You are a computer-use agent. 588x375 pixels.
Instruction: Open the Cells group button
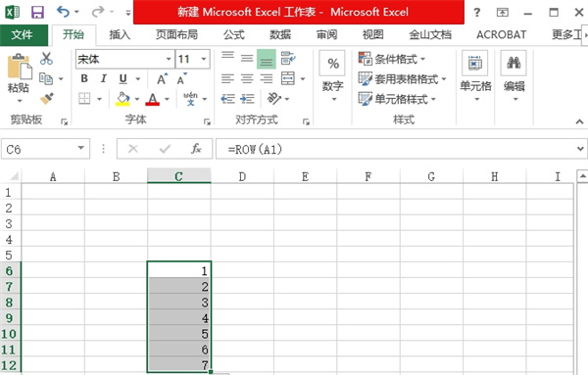tap(475, 76)
